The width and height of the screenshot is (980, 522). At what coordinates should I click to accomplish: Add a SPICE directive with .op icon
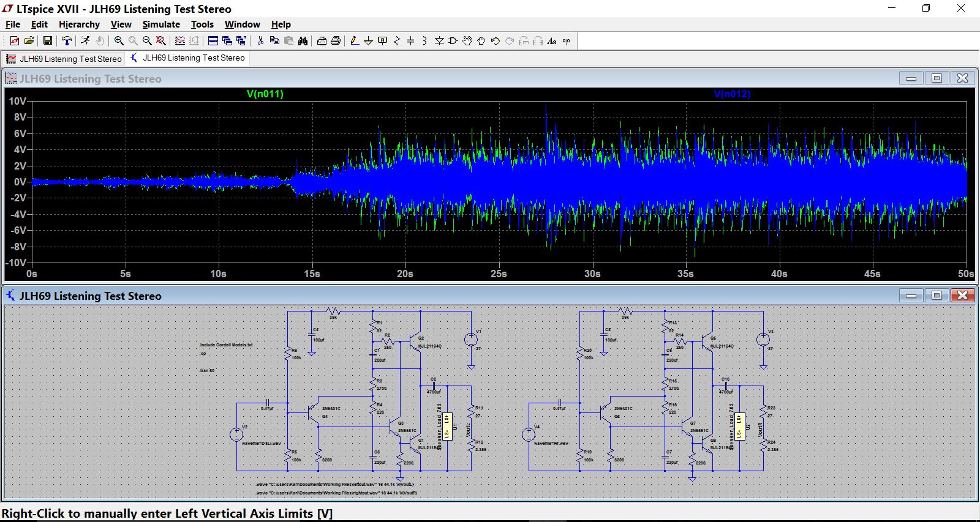pyautogui.click(x=566, y=41)
